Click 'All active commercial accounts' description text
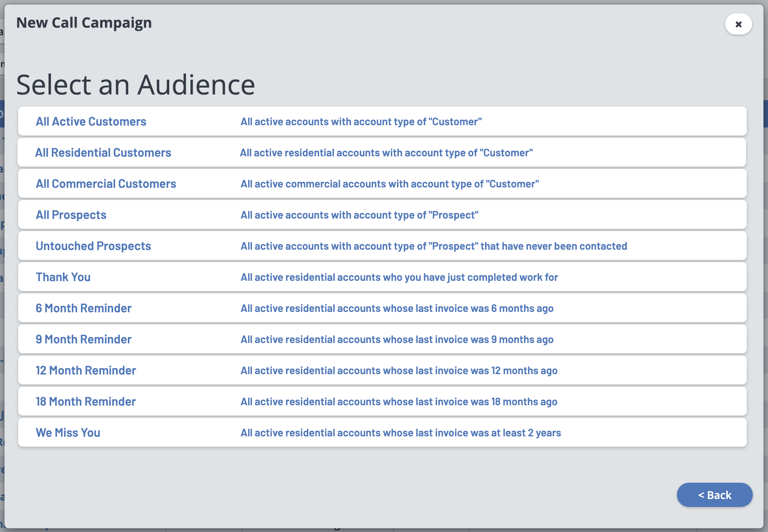Image resolution: width=768 pixels, height=532 pixels. [390, 184]
